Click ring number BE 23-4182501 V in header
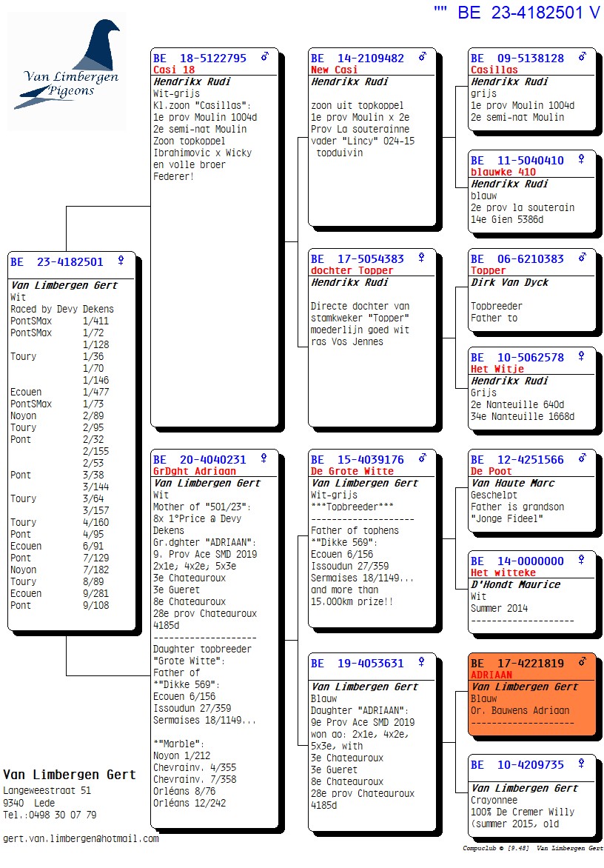This screenshot has height=868, width=604. (528, 13)
